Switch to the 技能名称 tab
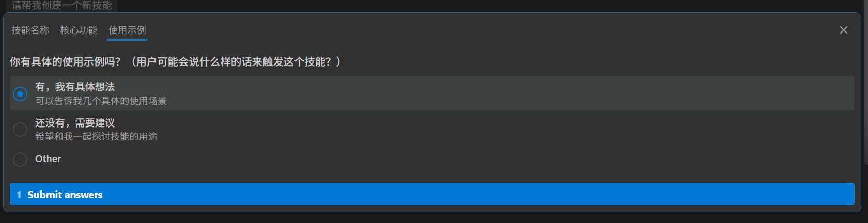This screenshot has height=223, width=868. coord(30,30)
